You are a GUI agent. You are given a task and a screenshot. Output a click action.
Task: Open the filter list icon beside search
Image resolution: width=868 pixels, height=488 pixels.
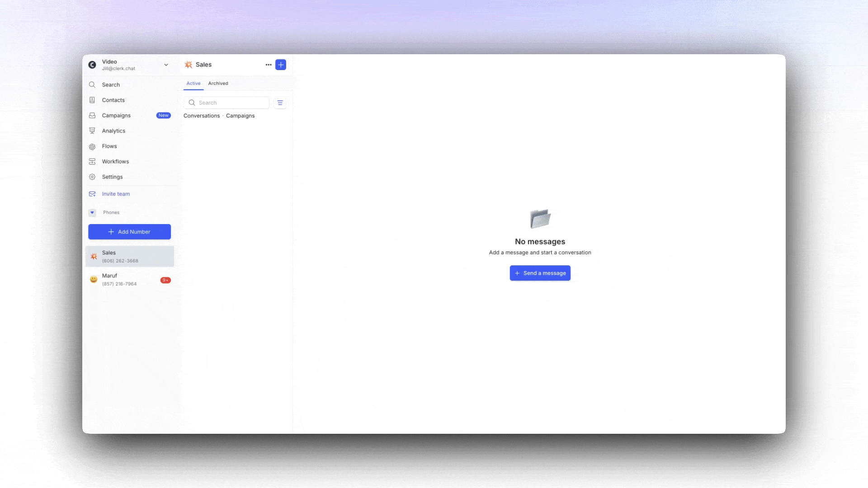pos(280,103)
